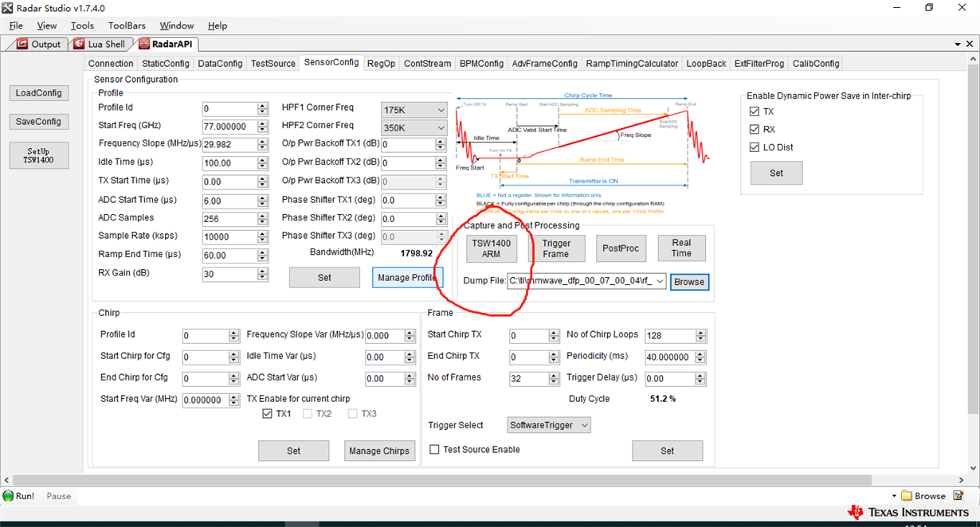This screenshot has width=980, height=527.
Task: Switch to the CalibConfig tab
Action: [x=816, y=64]
